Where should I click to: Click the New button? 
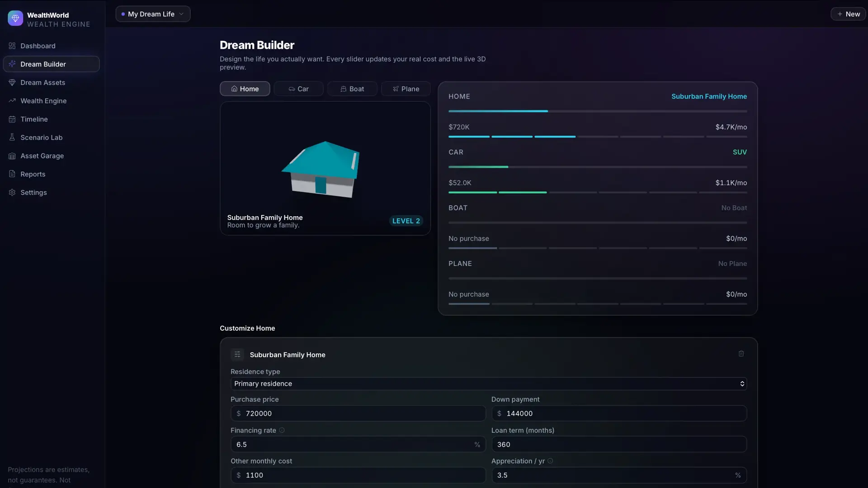(848, 14)
